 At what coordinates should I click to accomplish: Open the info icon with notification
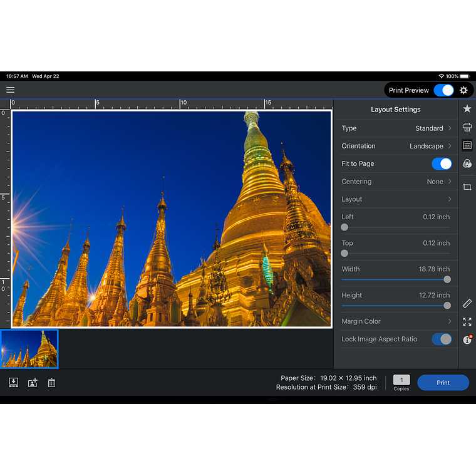tap(467, 339)
